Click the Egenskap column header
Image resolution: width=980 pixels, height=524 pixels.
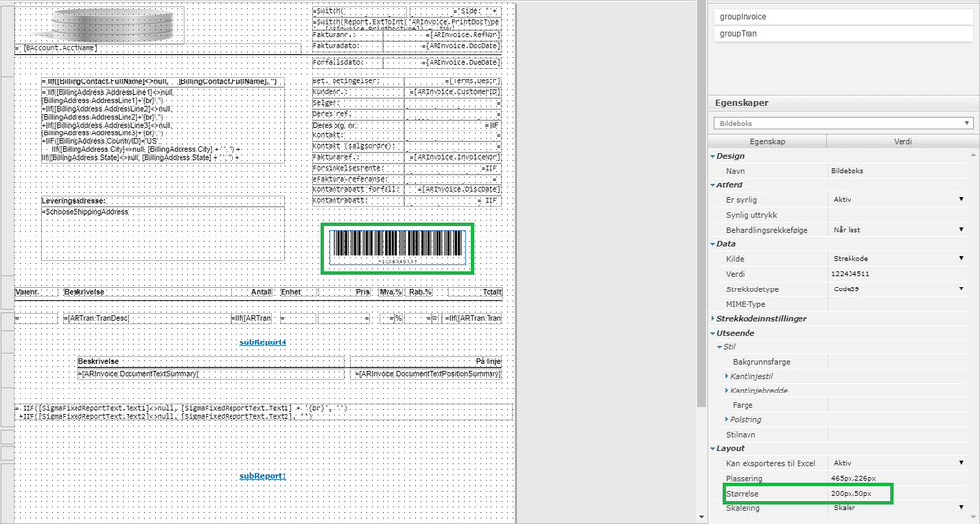point(767,142)
